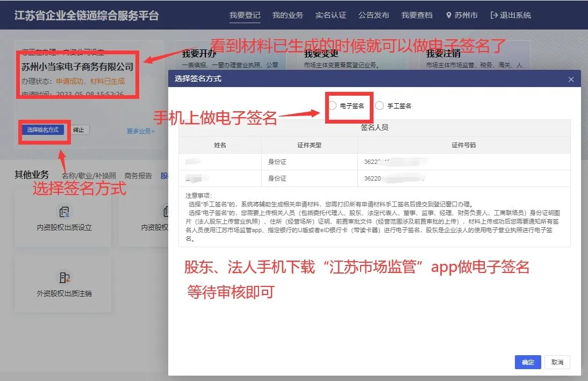The height and width of the screenshot is (381, 588).
Task: Open 我要查档 in the navigation bar
Action: (x=417, y=16)
